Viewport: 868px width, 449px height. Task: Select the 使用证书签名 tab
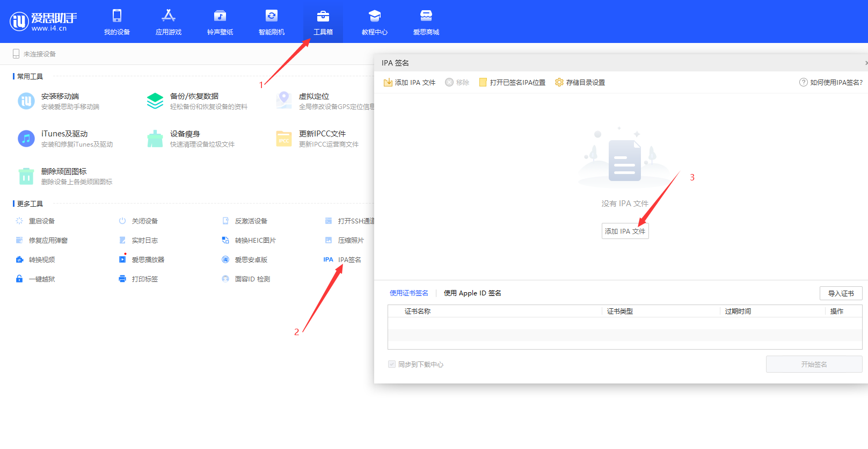(x=409, y=293)
